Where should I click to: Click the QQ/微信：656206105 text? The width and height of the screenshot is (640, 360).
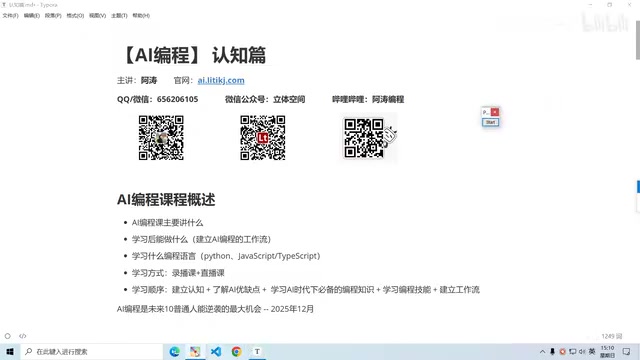tap(158, 99)
